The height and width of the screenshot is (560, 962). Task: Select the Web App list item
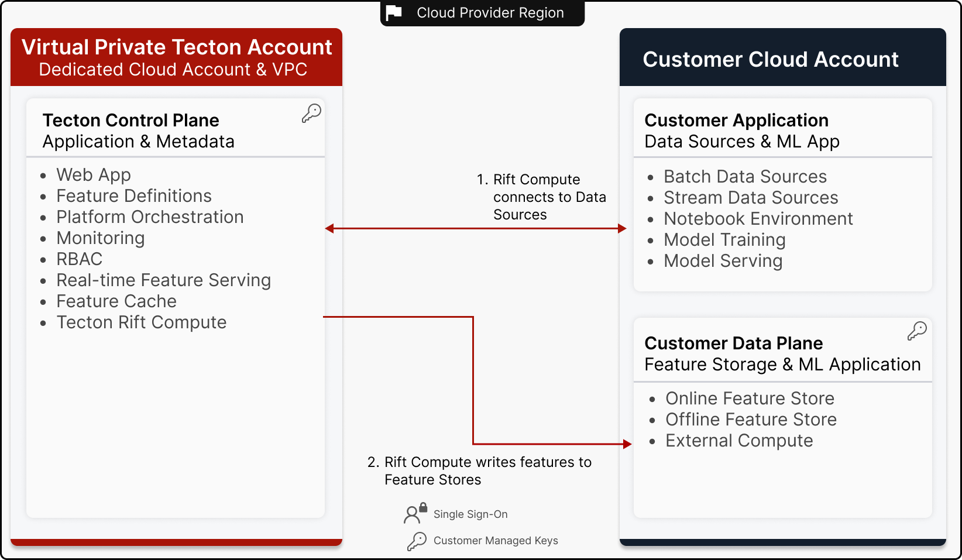coord(94,175)
